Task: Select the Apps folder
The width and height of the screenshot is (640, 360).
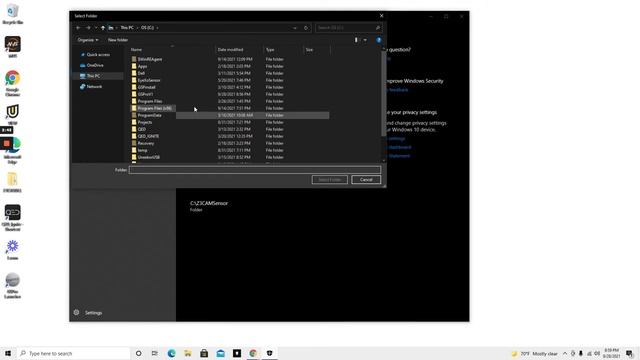Action: tap(142, 66)
